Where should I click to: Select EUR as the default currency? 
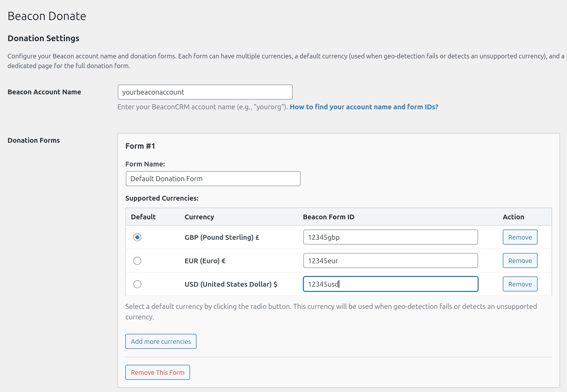pyautogui.click(x=137, y=261)
